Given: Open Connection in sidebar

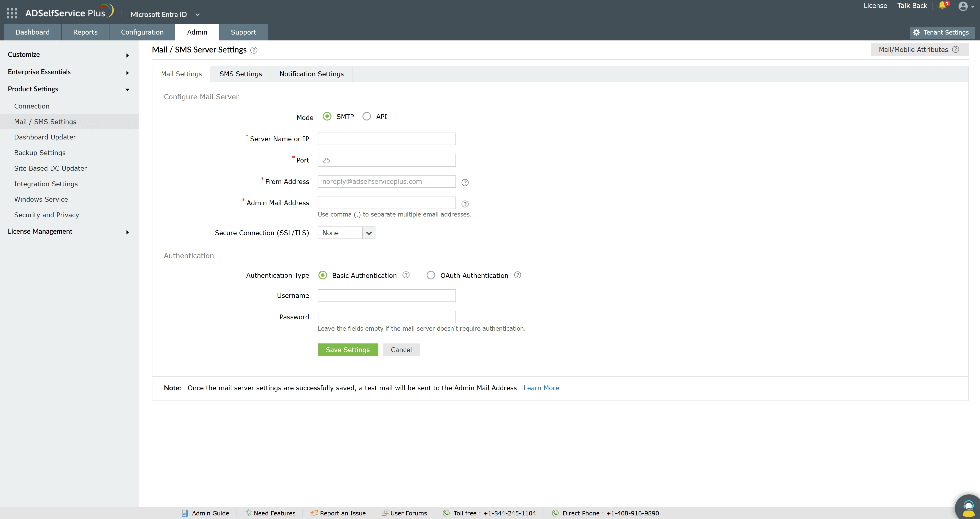Looking at the screenshot, I should click(69, 106).
